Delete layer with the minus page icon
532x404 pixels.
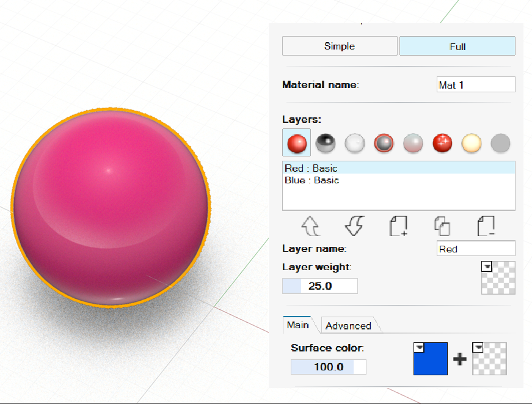tap(486, 226)
